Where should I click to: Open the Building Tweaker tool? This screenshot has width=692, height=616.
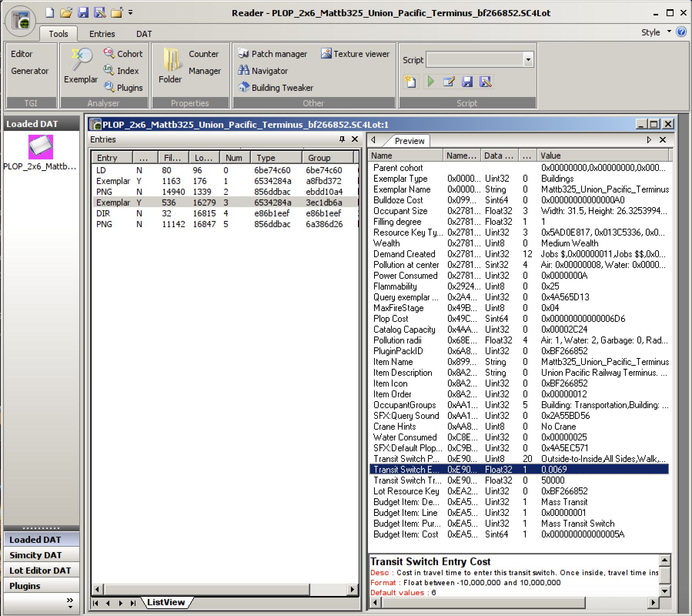pos(276,88)
